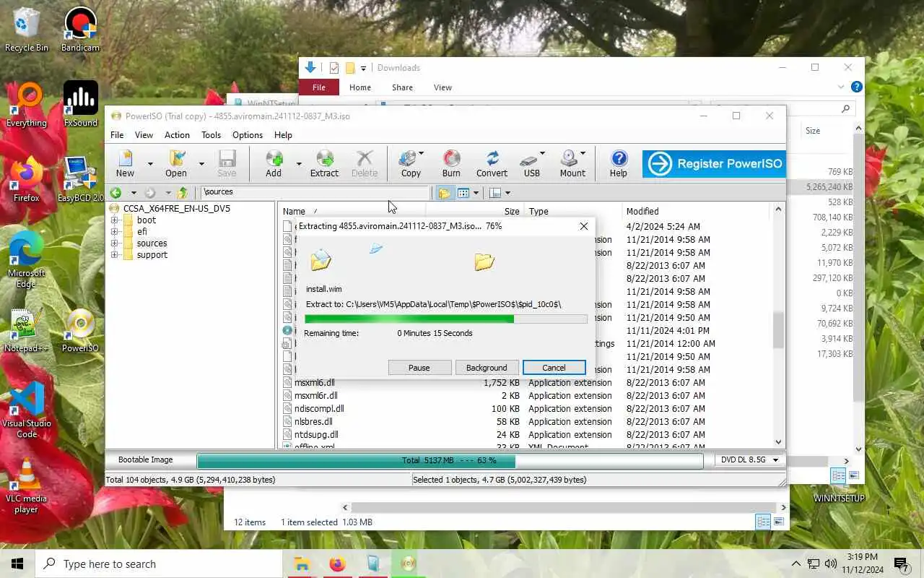Screen dimensions: 924x578
Task: Expand the Downloads window ribbon chevron
Action: pyautogui.click(x=841, y=87)
